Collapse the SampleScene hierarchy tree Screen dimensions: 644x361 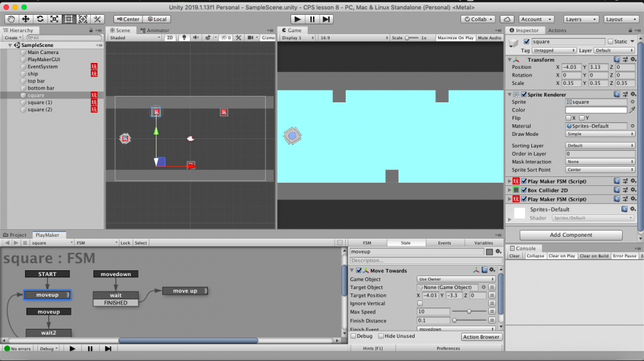pos(10,45)
